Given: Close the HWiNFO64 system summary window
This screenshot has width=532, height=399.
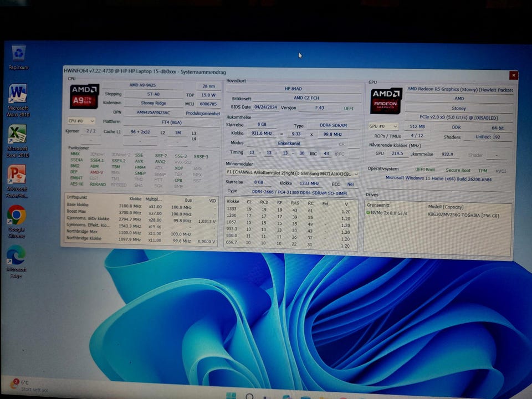Looking at the screenshot, I should [513, 75].
